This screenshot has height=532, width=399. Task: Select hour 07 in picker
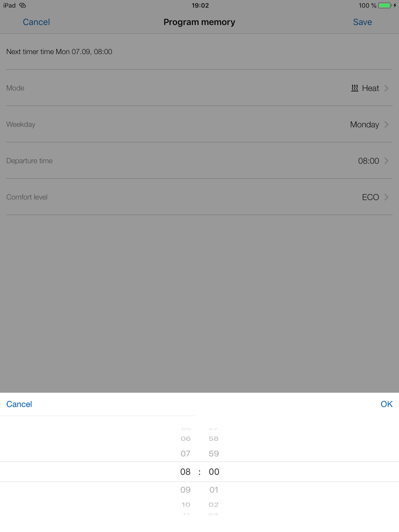click(186, 453)
